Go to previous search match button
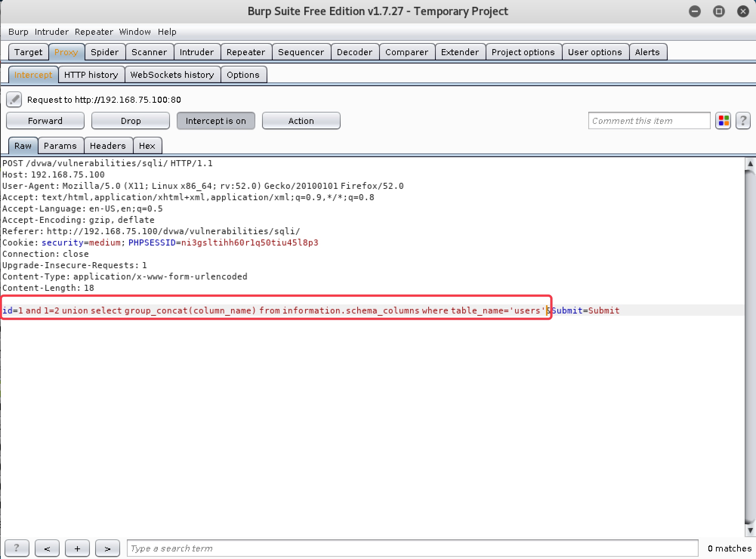This screenshot has height=559, width=756. tap(47, 548)
